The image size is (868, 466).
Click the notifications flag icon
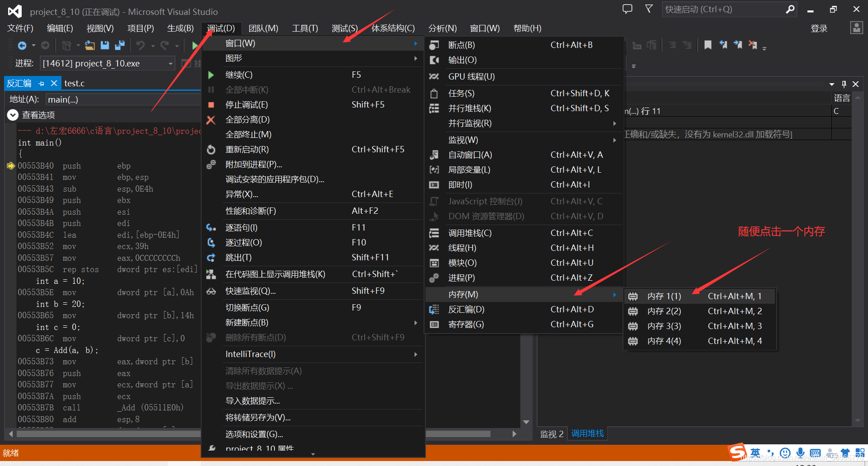(649, 9)
